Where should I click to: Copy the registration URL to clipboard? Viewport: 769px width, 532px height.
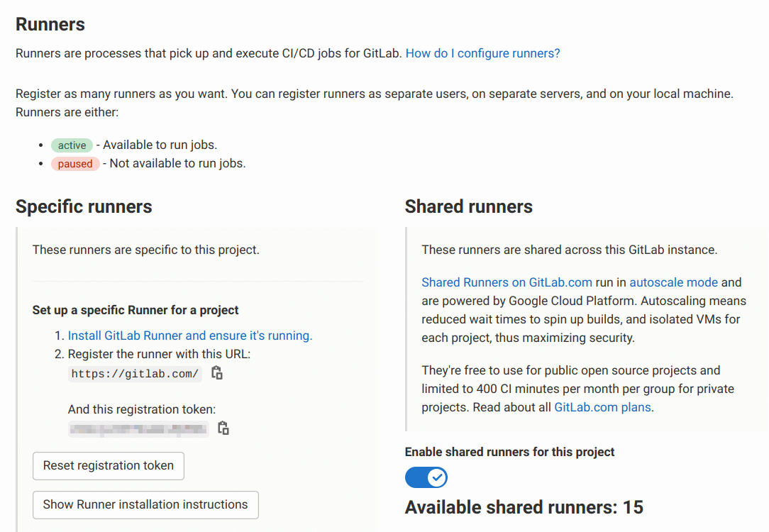216,372
